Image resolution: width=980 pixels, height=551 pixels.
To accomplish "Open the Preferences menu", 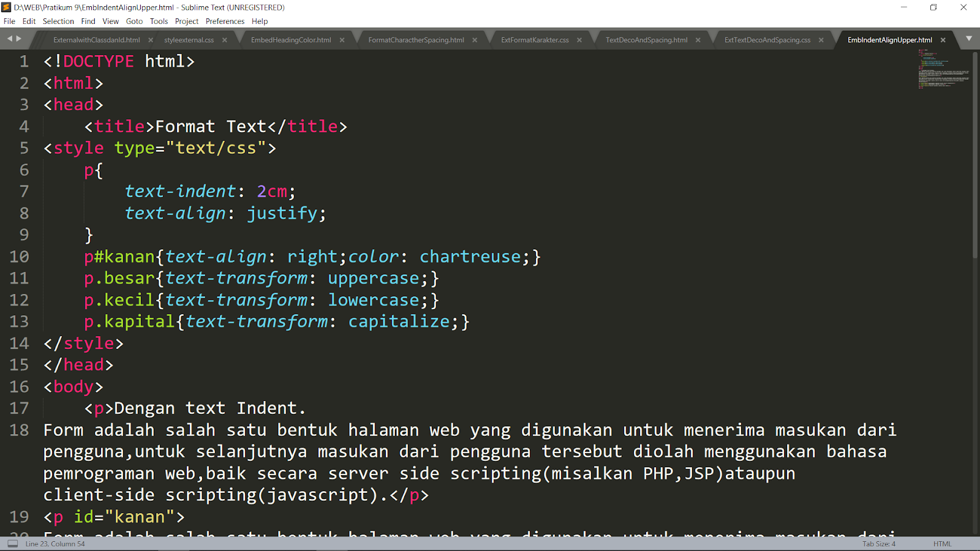I will click(225, 21).
